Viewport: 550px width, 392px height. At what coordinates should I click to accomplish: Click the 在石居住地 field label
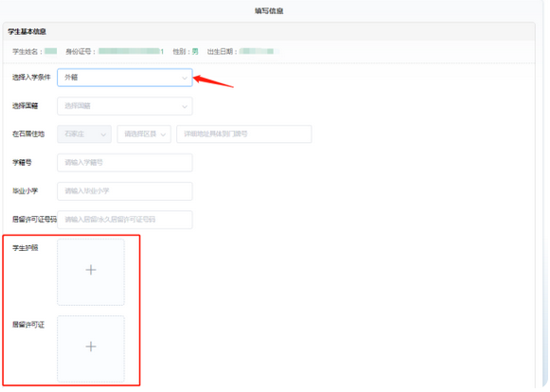pos(28,134)
